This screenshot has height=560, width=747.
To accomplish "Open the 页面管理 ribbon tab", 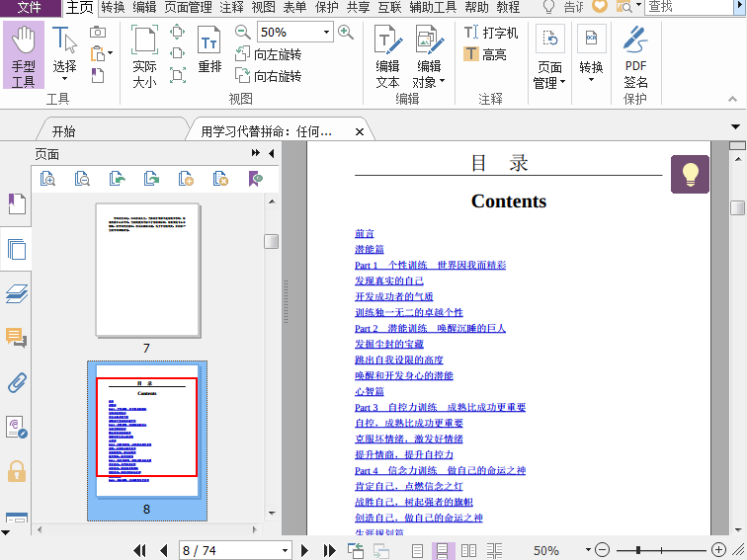I will tap(188, 7).
